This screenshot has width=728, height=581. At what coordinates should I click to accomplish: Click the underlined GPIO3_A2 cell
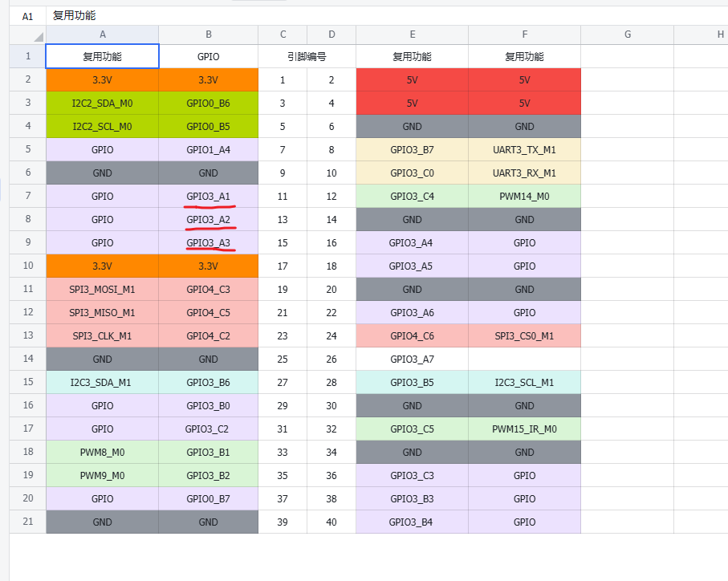[x=208, y=219]
